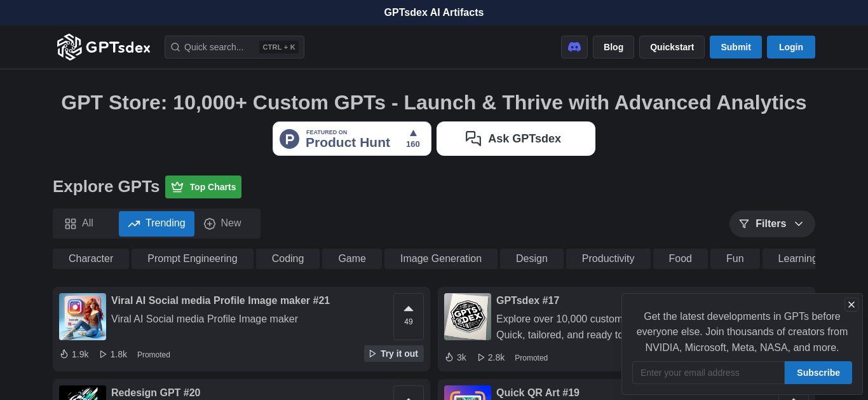Screen dimensions: 868x400
Task: Open the Redesign GPT #20 thumbnail
Action: pyautogui.click(x=83, y=392)
